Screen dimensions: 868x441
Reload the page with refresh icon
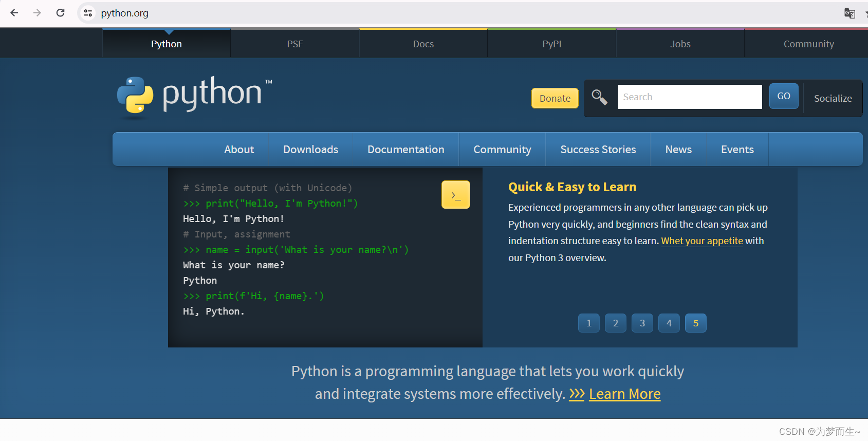[x=60, y=13]
